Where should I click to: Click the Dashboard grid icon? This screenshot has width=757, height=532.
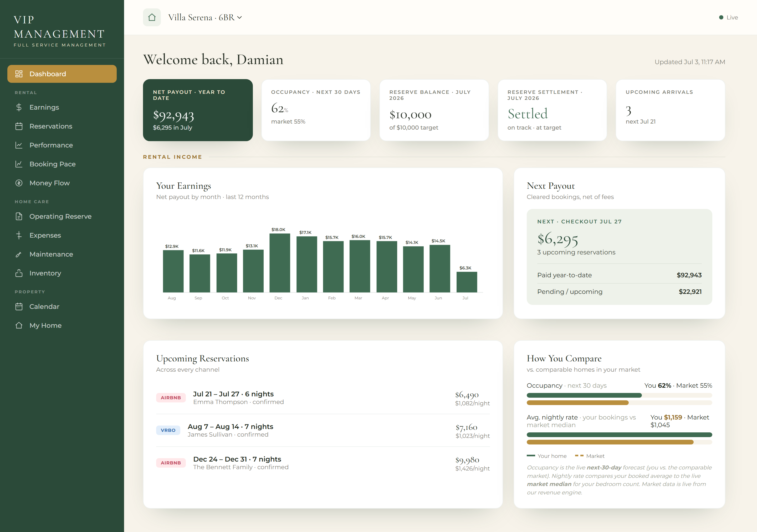point(19,74)
